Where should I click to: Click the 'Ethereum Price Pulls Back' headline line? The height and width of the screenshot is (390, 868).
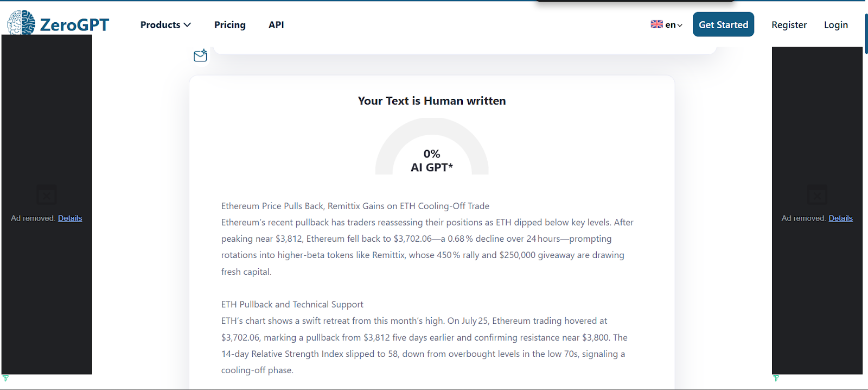355,206
